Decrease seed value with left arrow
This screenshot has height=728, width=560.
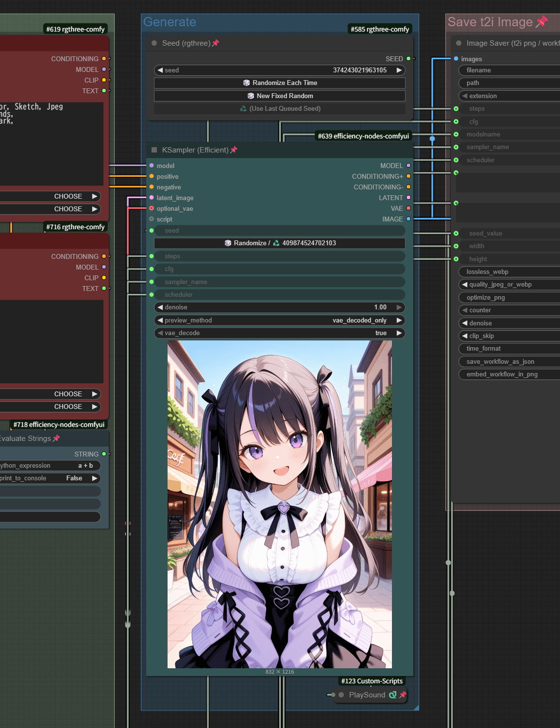[x=160, y=70]
